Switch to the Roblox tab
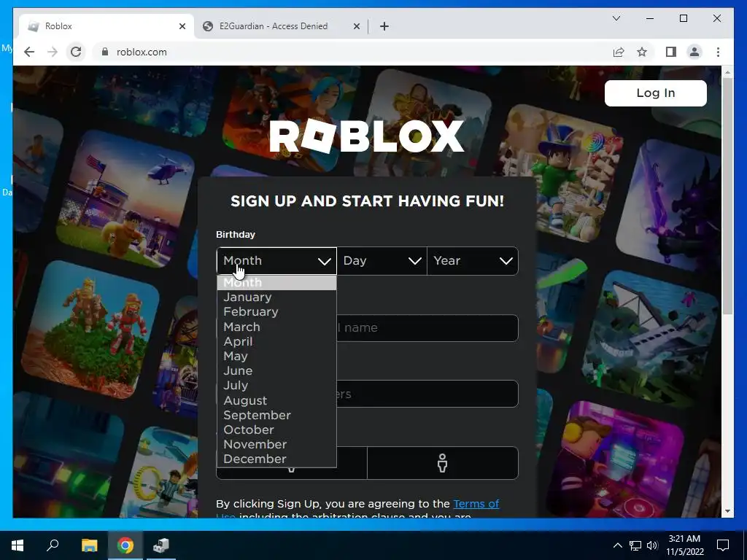Image resolution: width=747 pixels, height=560 pixels. (x=105, y=26)
